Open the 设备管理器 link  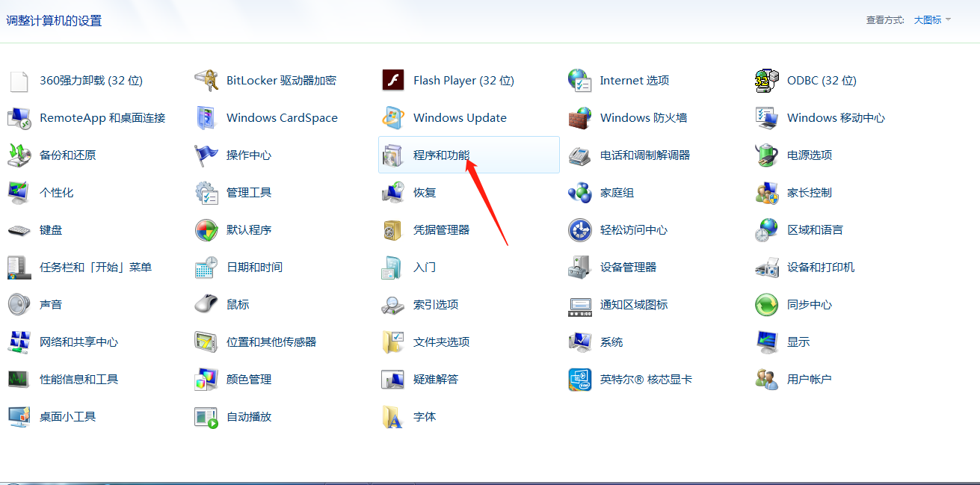click(628, 268)
